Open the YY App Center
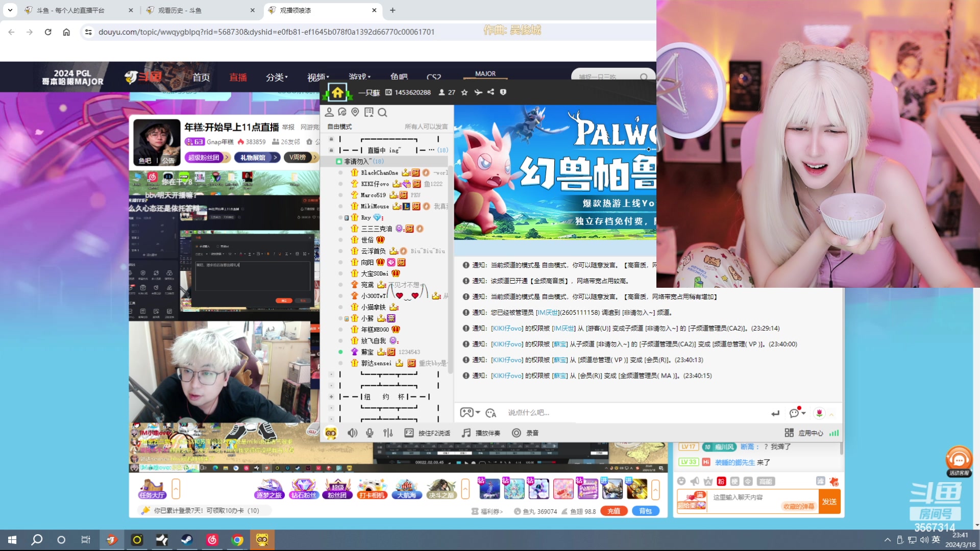 pos(804,433)
